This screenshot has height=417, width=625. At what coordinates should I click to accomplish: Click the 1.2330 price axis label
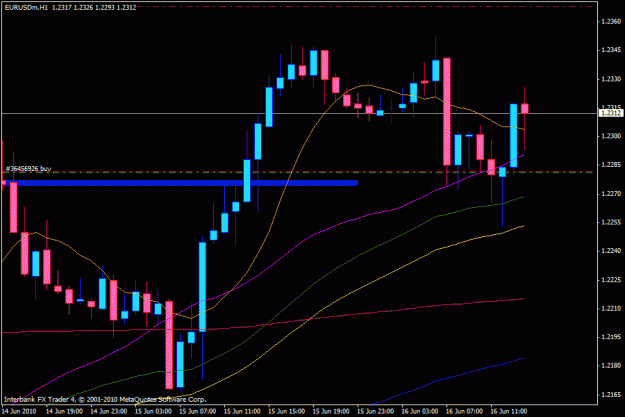click(x=611, y=79)
